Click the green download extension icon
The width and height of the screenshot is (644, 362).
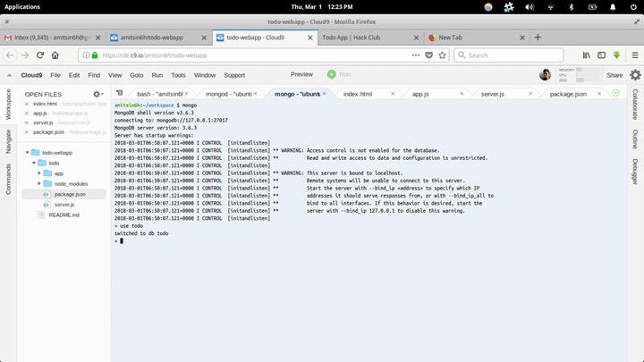tap(616, 55)
